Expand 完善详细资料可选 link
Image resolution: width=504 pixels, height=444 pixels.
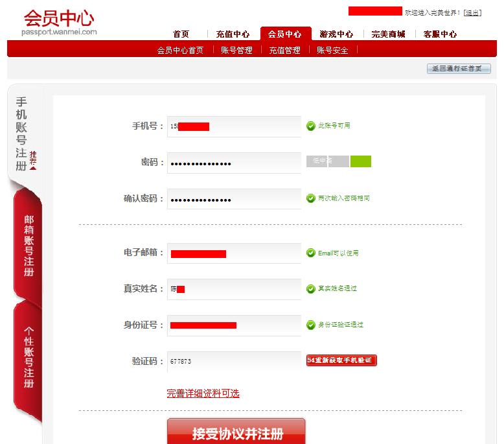tap(203, 393)
